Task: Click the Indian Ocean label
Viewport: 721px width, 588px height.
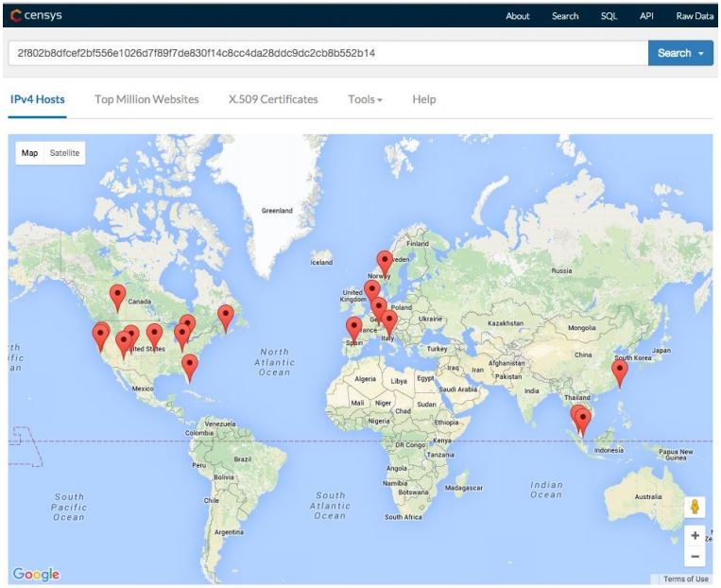Action: pos(546,490)
